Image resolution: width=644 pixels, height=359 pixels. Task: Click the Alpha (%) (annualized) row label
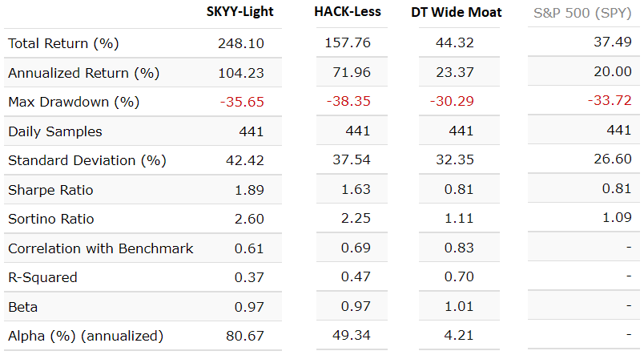(x=86, y=336)
